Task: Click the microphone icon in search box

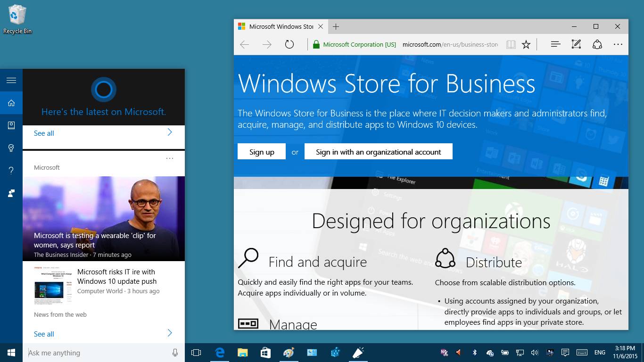Action: pos(175,353)
